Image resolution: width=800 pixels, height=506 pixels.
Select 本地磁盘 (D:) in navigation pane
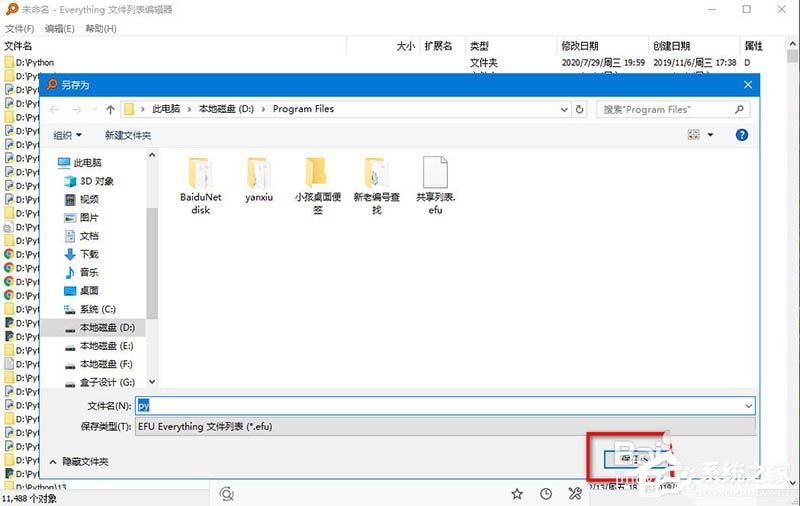pos(93,327)
